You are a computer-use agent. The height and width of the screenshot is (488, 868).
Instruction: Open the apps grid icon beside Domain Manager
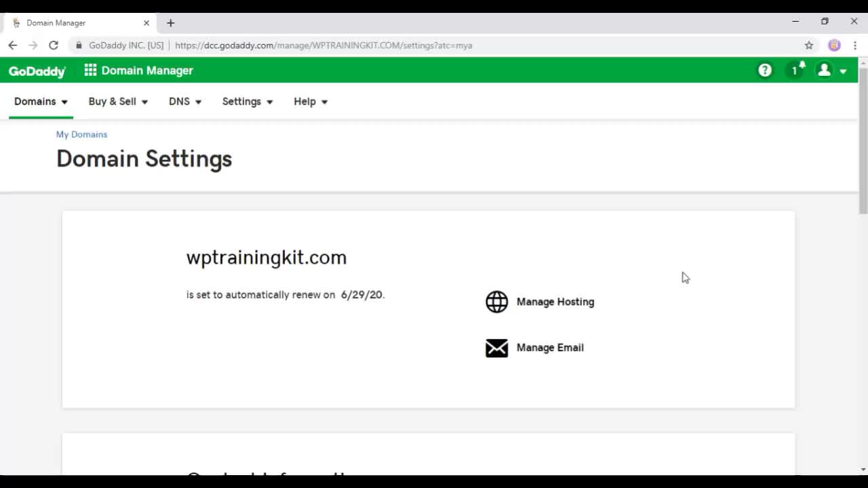point(90,70)
